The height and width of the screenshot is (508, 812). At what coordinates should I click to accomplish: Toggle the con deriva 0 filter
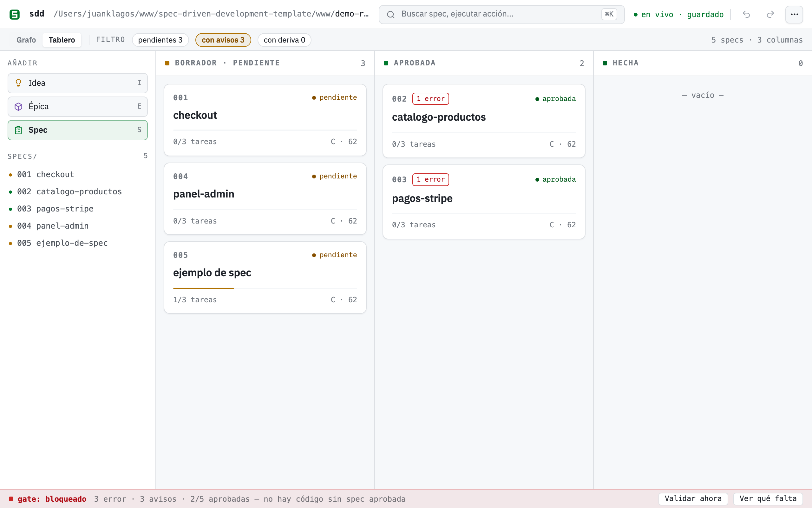284,40
